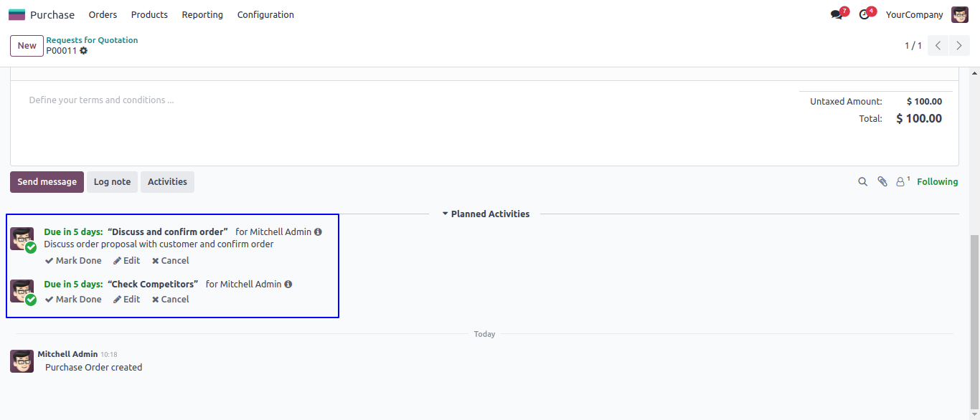Click info icon beside "Check Competitors"
This screenshot has height=420, width=980.
[x=288, y=285]
